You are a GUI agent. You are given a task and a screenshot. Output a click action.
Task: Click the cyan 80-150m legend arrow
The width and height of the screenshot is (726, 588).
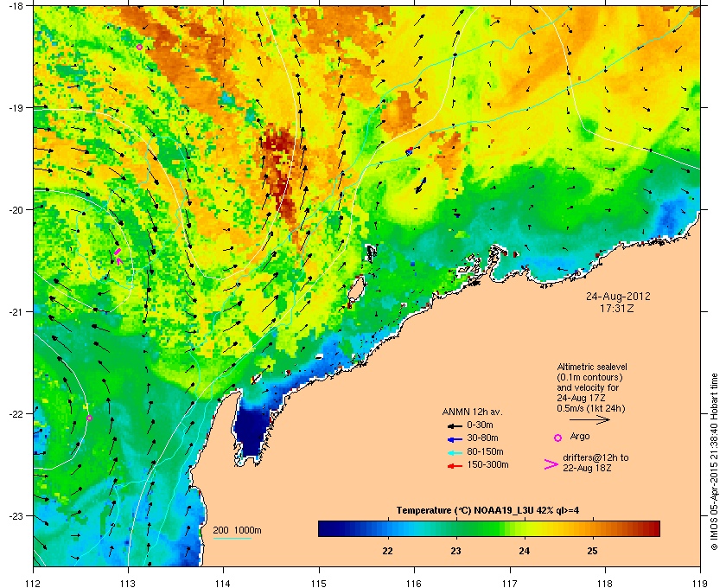click(455, 452)
